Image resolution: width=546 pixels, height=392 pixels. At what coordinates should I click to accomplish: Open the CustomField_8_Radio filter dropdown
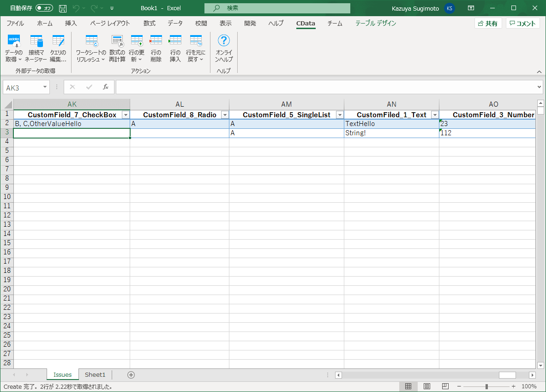coord(225,115)
